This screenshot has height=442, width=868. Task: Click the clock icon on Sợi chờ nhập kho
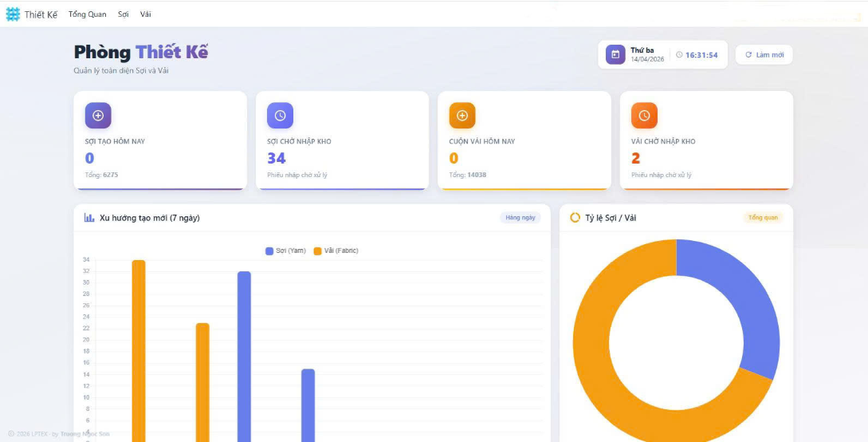click(x=280, y=116)
